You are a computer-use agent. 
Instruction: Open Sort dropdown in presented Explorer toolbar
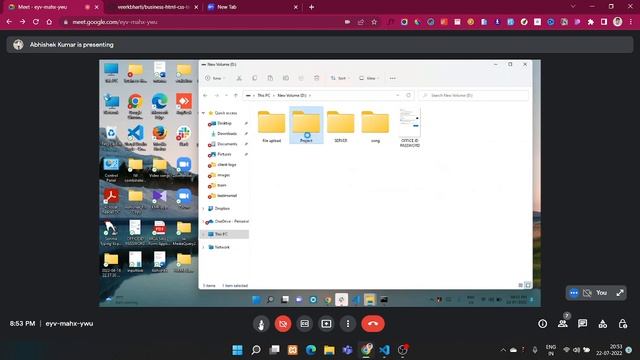[x=340, y=78]
